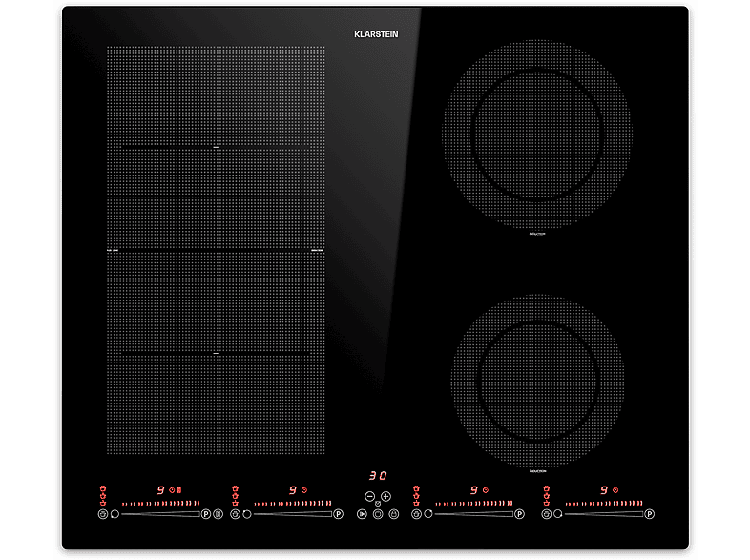This screenshot has width=750, height=560.
Task: Toggle the flex-zone bridge key beside far-left P
Action: [x=219, y=514]
